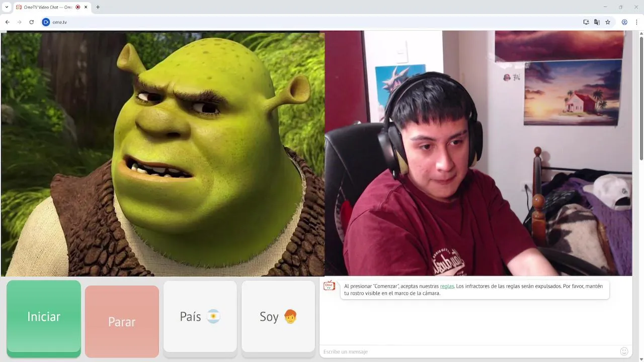
Task: Restore down the Chrome window
Action: [620, 7]
